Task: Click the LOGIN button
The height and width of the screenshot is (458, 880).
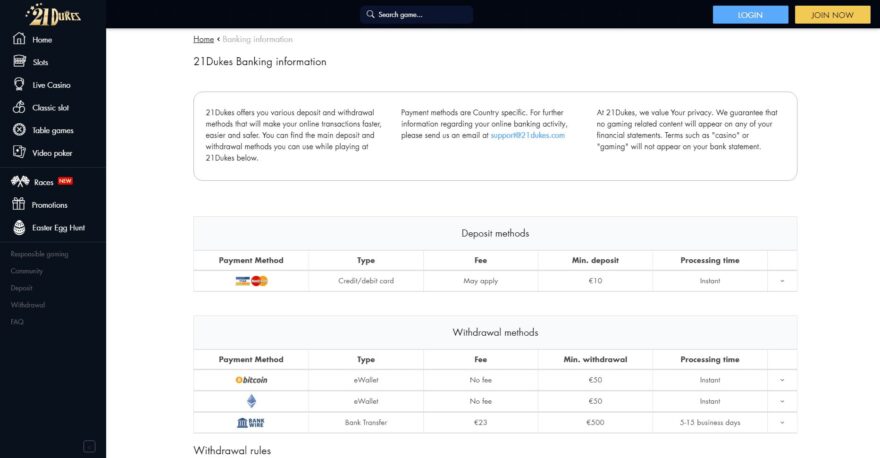Action: tap(750, 15)
